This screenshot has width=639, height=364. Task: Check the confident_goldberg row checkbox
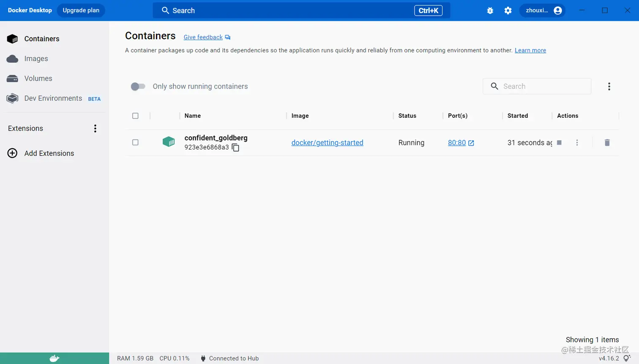135,142
